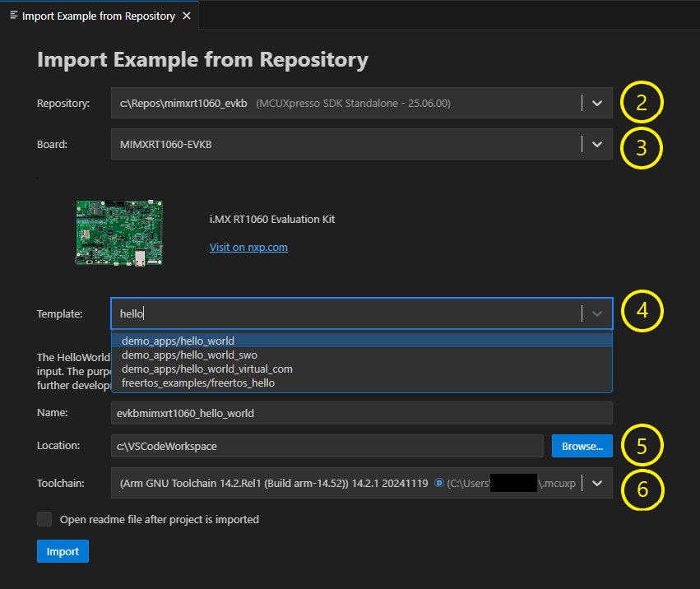Click the Template dropdown chevron

pyautogui.click(x=598, y=313)
